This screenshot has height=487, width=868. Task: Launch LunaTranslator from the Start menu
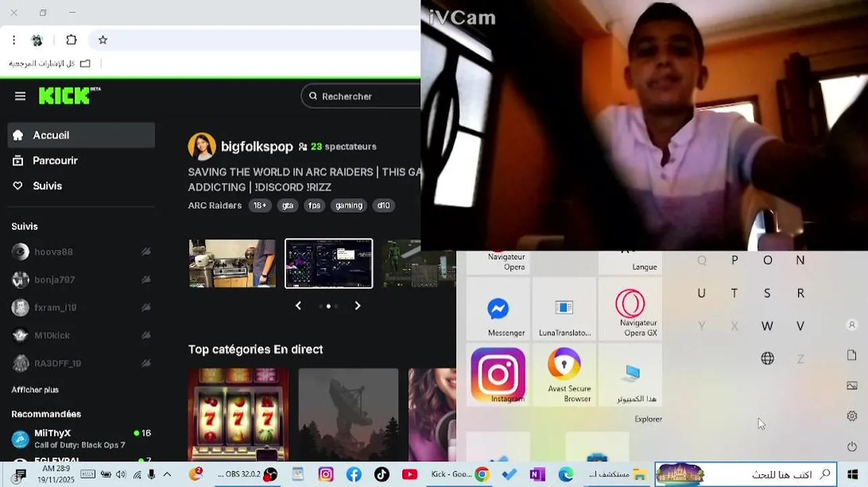pyautogui.click(x=564, y=308)
